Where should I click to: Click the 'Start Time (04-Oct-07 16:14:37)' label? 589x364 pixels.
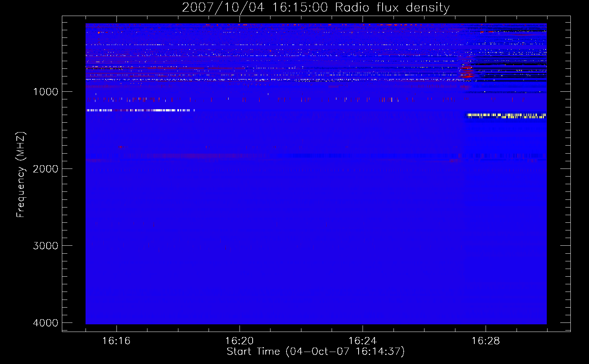316,352
